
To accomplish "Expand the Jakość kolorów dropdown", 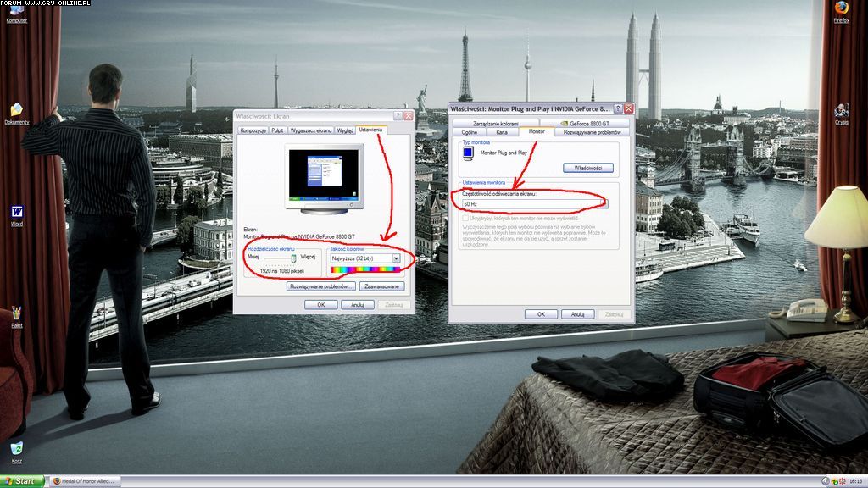I will coord(396,258).
